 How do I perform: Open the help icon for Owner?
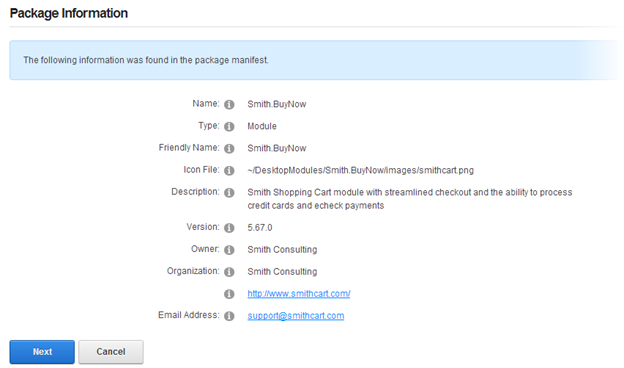tap(229, 250)
